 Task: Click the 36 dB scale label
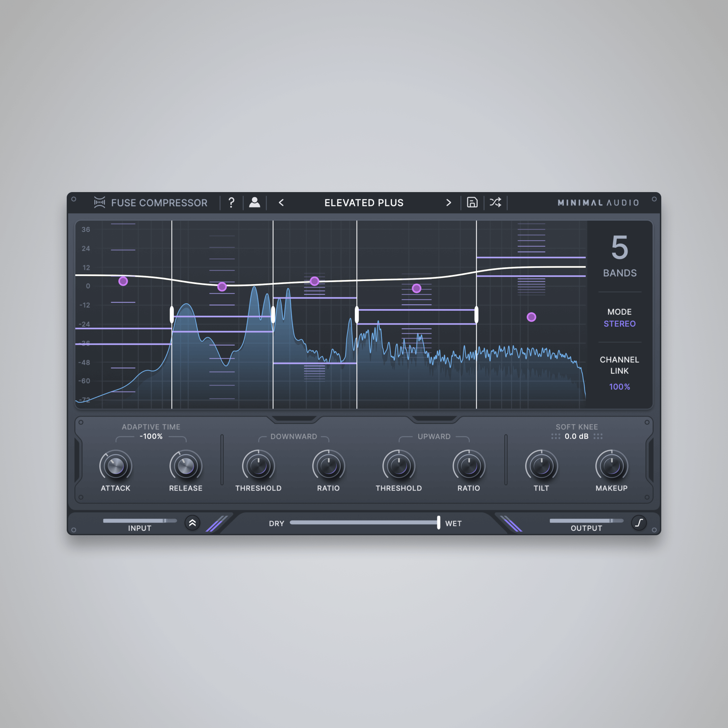[x=86, y=230]
